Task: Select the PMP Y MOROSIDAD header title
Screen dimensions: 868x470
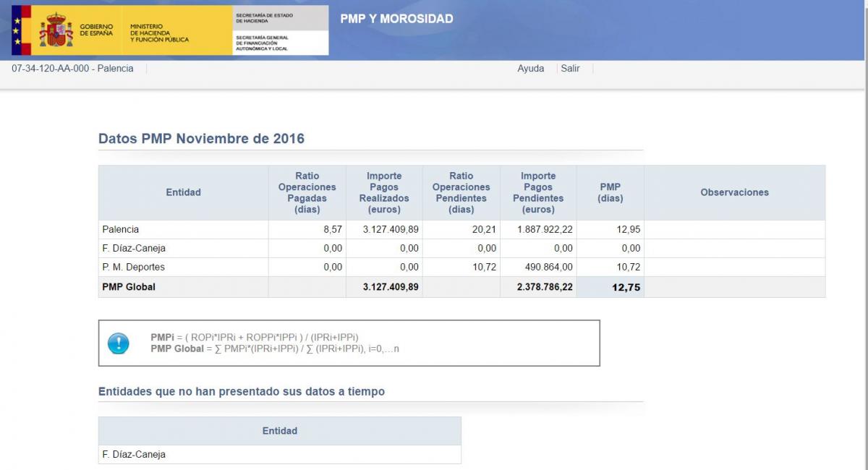Action: point(396,19)
